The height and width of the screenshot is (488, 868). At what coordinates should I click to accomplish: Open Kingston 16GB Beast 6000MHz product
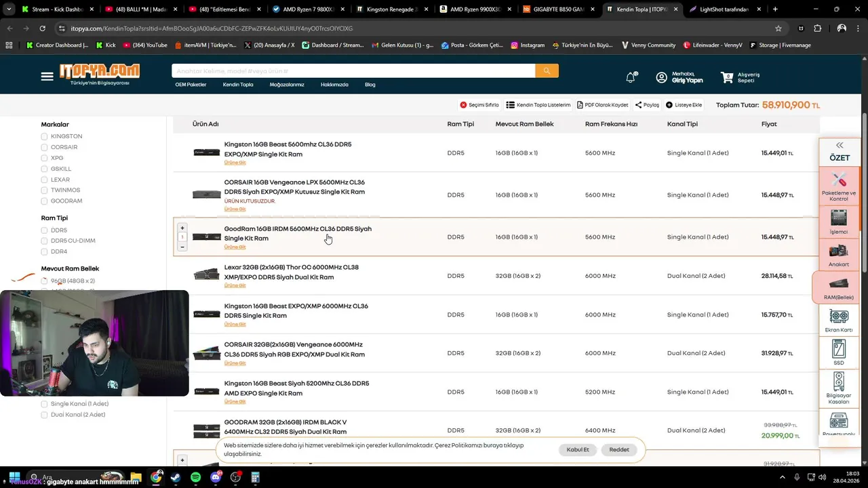pos(296,310)
